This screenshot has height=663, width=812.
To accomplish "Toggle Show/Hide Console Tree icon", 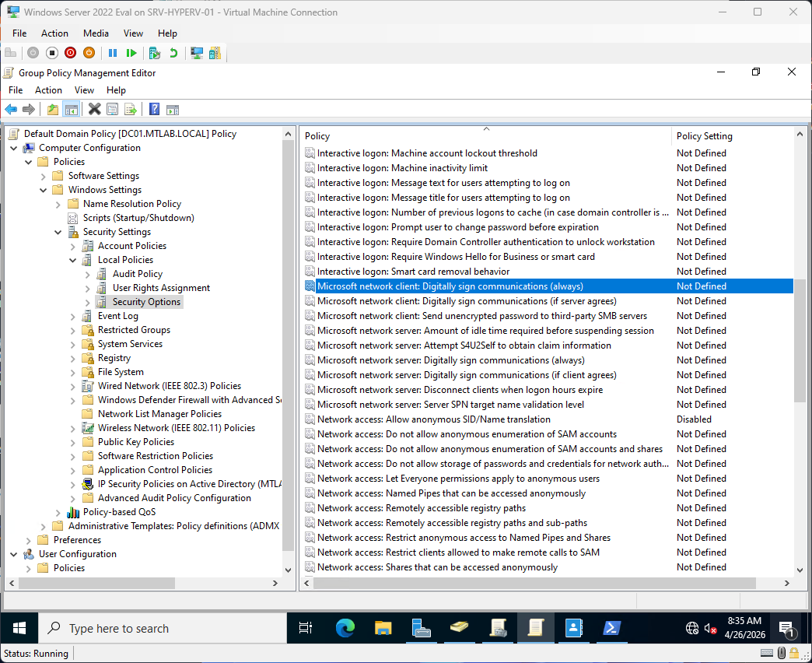I will (71, 109).
